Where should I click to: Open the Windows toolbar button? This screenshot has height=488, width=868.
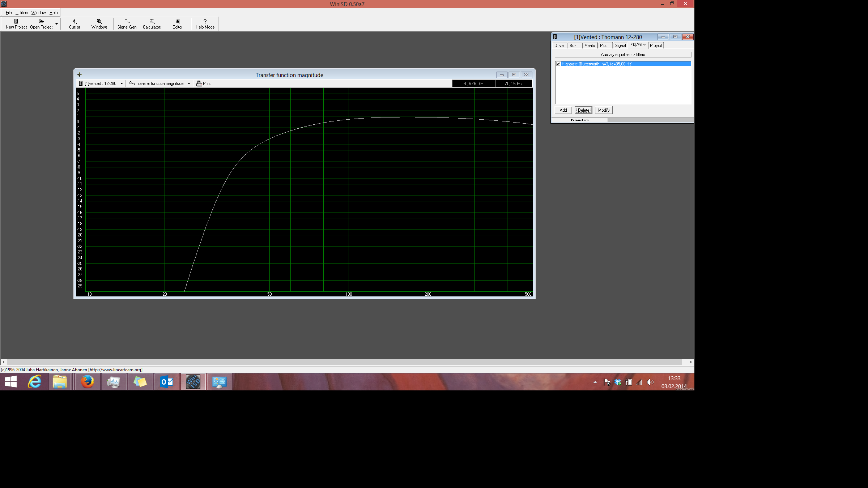point(99,24)
